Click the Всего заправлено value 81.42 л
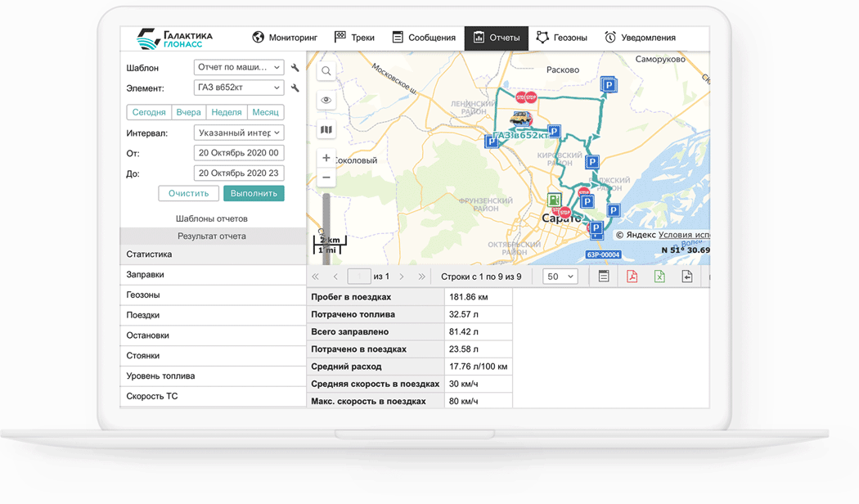Viewport: 859px width, 504px height. pyautogui.click(x=464, y=332)
